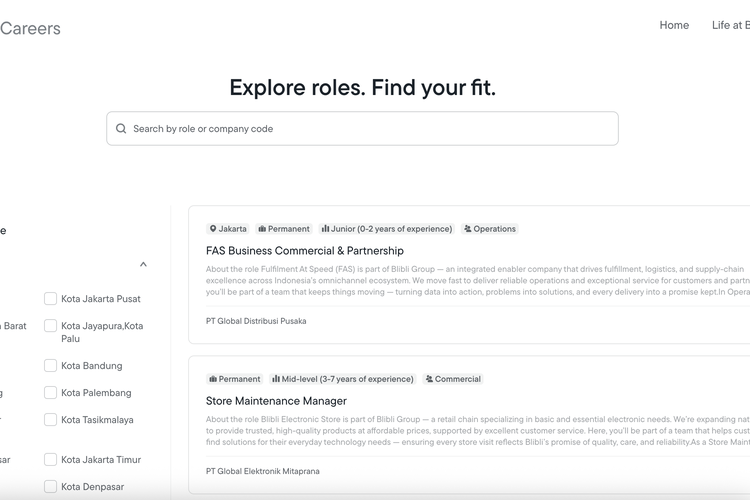Image resolution: width=750 pixels, height=500 pixels.
Task: Click the Junior experience level tag
Action: (x=386, y=229)
